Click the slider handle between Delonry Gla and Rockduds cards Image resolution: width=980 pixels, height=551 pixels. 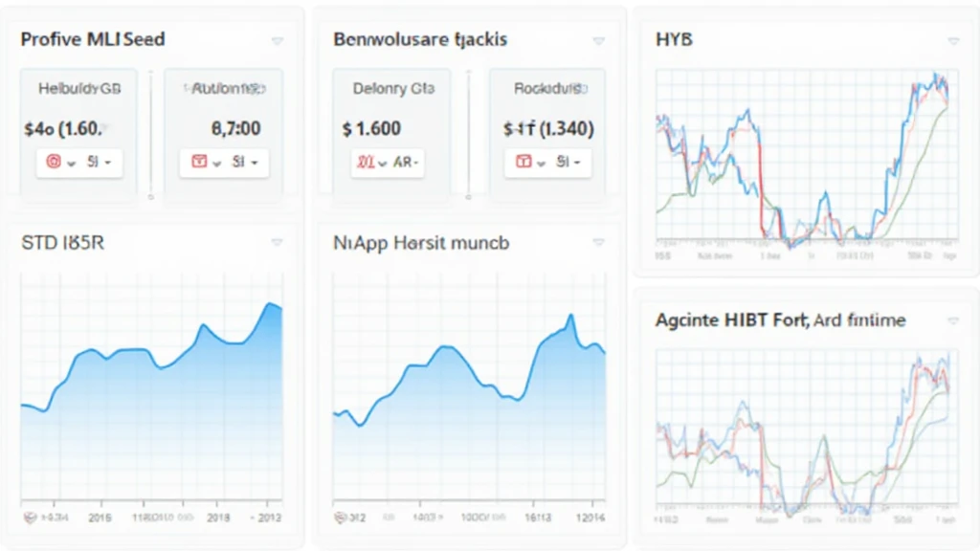[468, 197]
